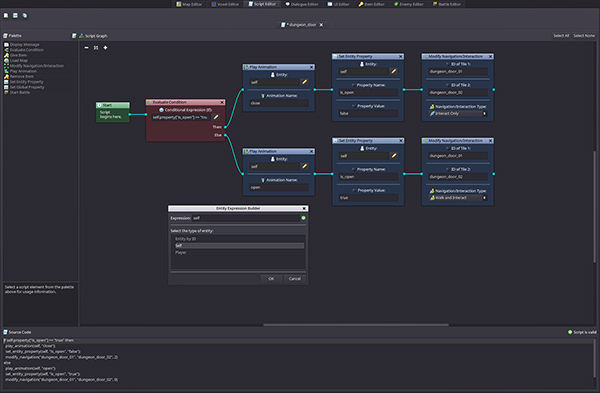This screenshot has height=393, width=600.
Task: Click the new script icon in toolbar
Action: coord(6,15)
